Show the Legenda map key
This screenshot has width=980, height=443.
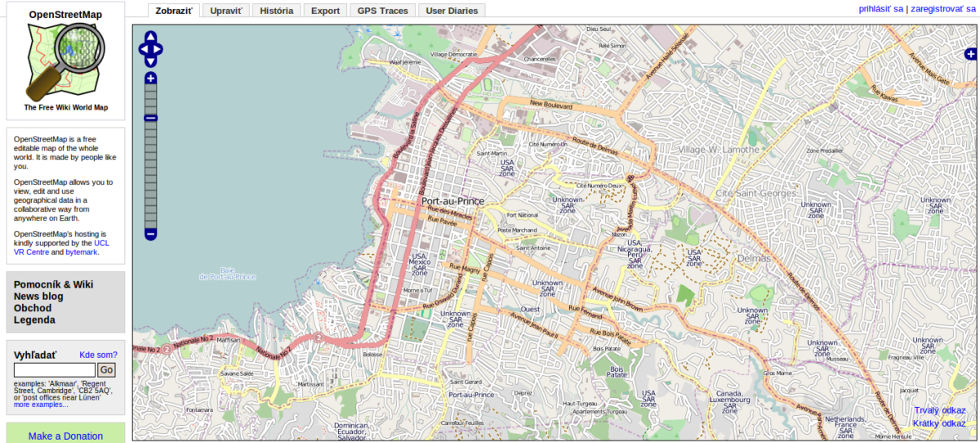pyautogui.click(x=34, y=320)
